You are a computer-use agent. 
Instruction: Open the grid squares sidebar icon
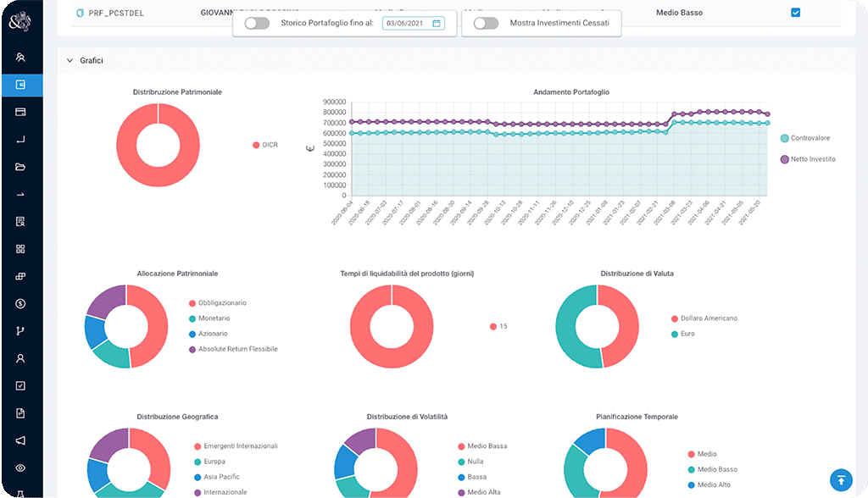click(x=20, y=249)
